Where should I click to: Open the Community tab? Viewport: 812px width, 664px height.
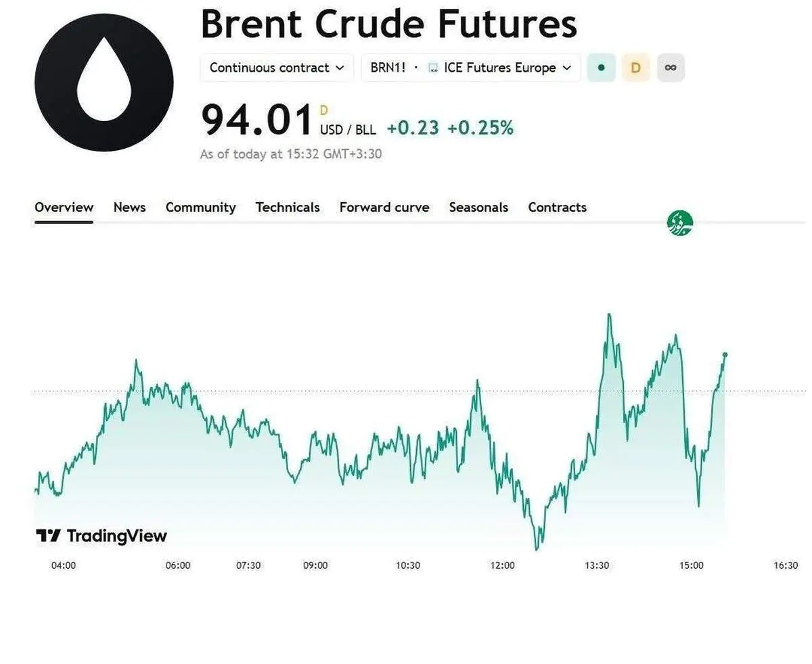[201, 208]
